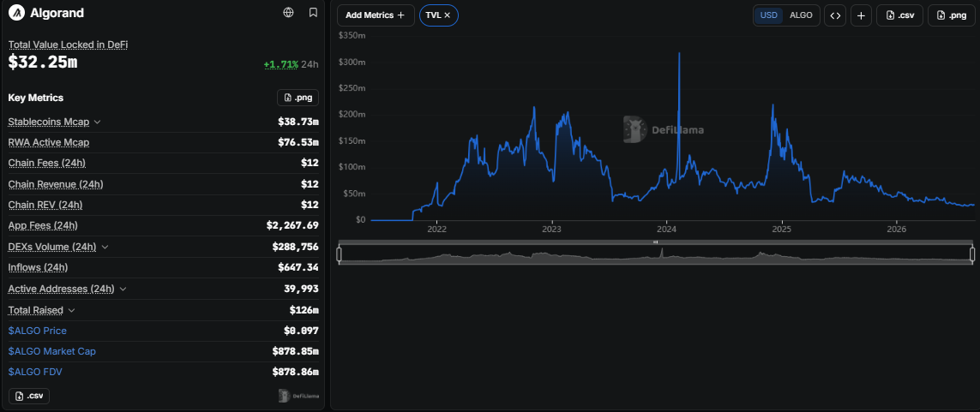Remove the TVL metric chip
The width and height of the screenshot is (980, 412).
(x=448, y=15)
